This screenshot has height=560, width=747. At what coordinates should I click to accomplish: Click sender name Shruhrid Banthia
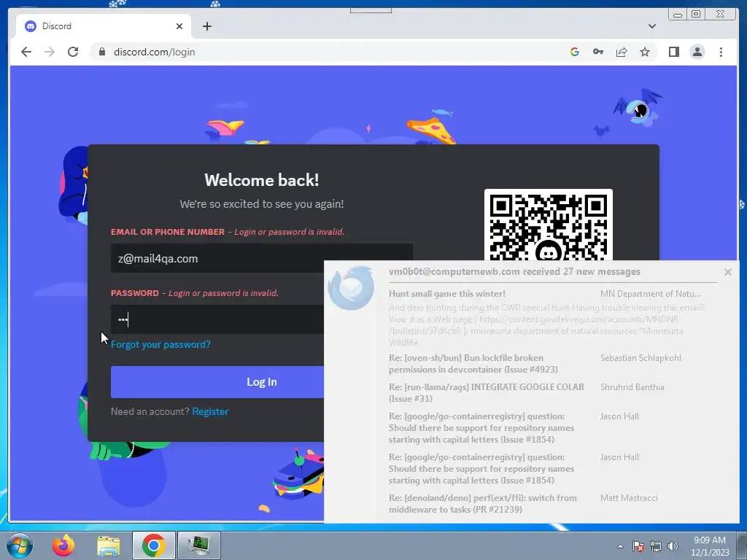(x=632, y=387)
